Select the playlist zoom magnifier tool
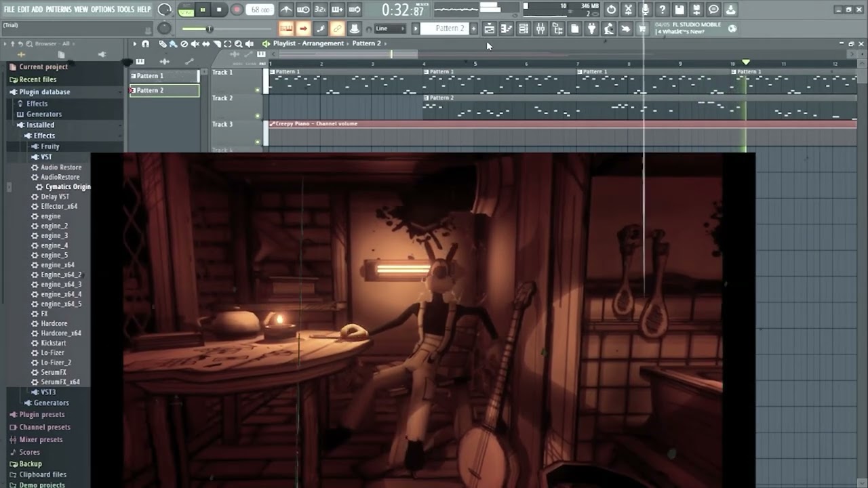The height and width of the screenshot is (488, 868). coord(238,43)
